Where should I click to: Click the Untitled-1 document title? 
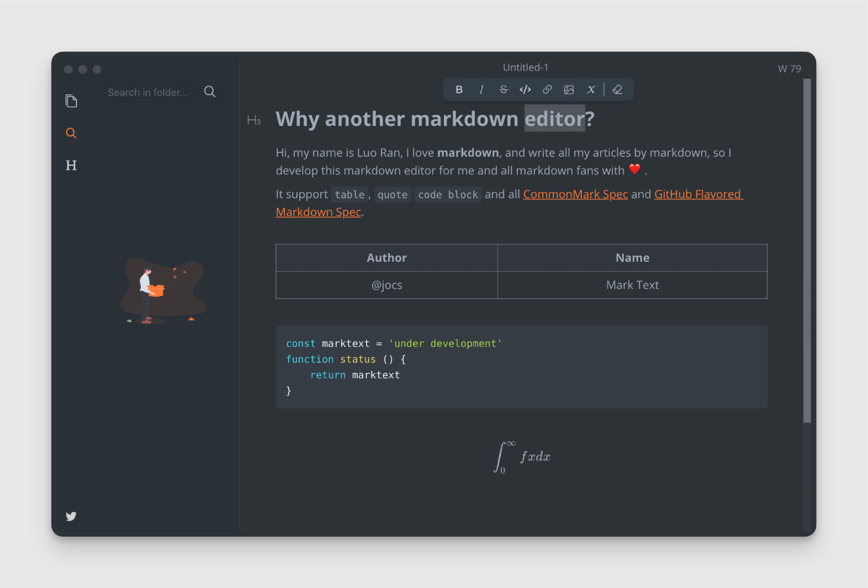point(526,67)
